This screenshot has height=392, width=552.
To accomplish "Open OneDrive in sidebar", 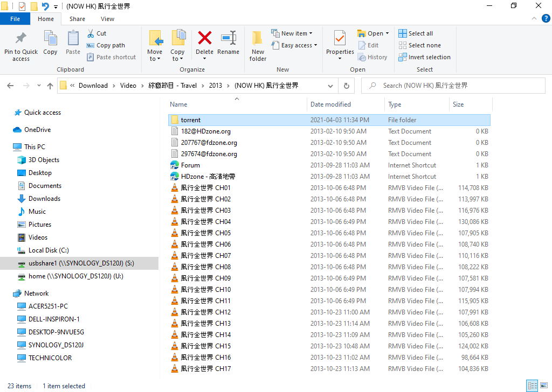I will click(37, 130).
